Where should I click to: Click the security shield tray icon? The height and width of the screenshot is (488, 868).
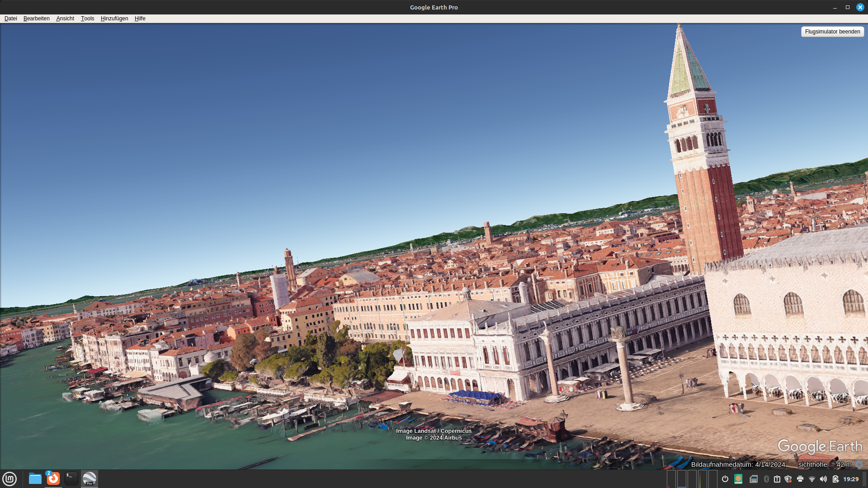[x=788, y=479]
